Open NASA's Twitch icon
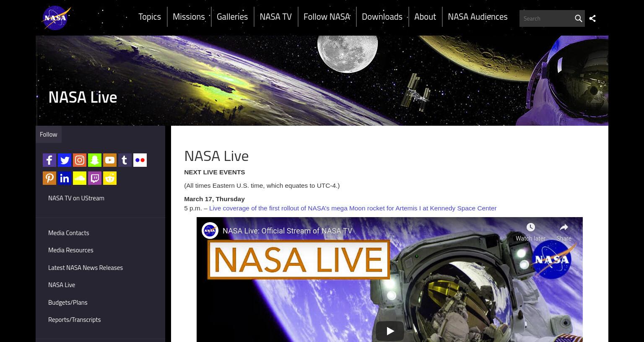Viewport: 644px width, 342px height. [95, 178]
